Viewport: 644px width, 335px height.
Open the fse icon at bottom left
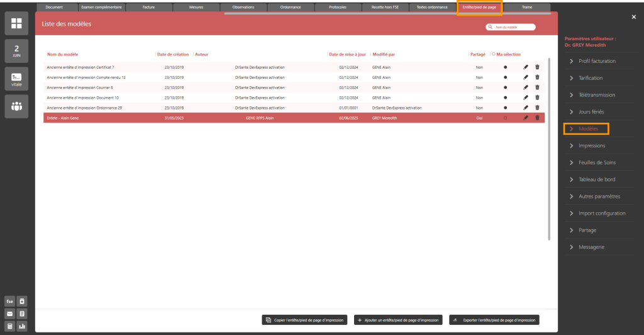point(9,301)
